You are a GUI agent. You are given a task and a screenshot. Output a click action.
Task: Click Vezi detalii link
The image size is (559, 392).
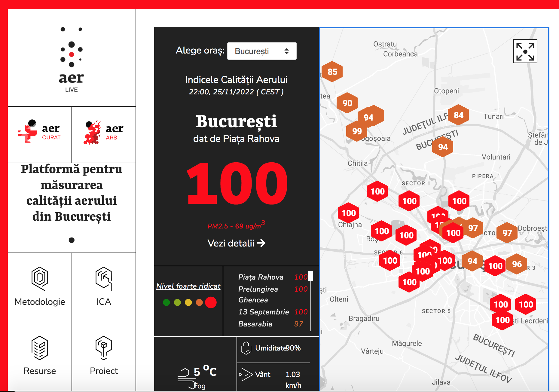click(x=236, y=243)
